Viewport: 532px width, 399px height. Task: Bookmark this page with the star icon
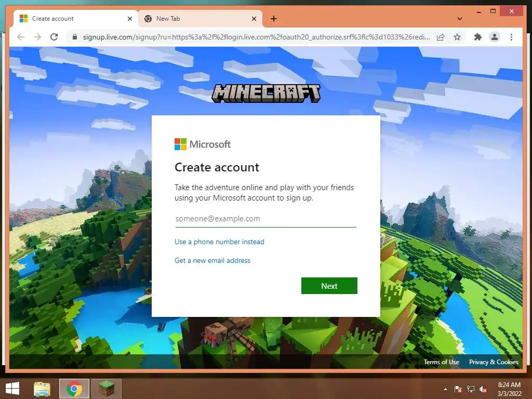coord(457,37)
